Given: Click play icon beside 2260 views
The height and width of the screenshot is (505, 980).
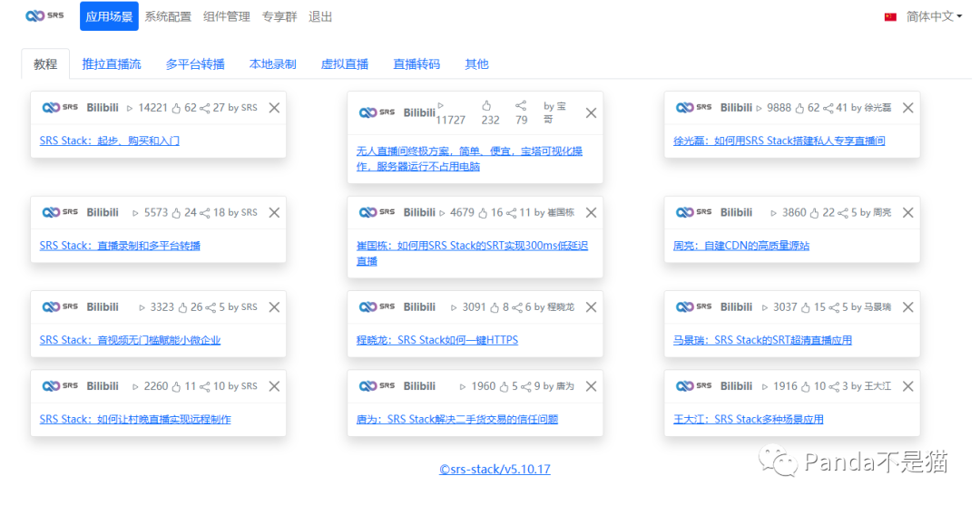Looking at the screenshot, I should (x=135, y=386).
